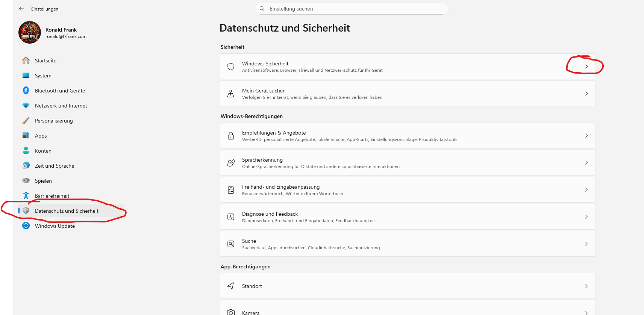Expand the Mein Gerät suchen chevron
The height and width of the screenshot is (315, 644).
click(586, 94)
